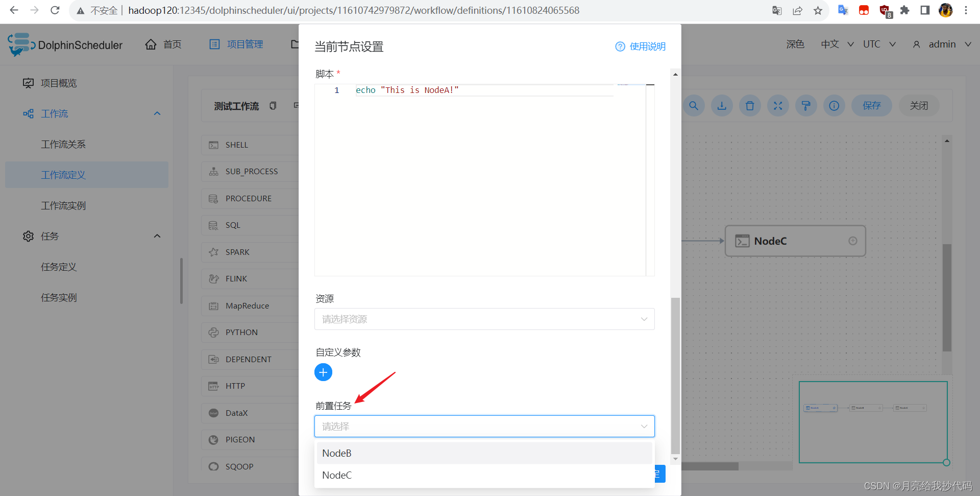This screenshot has height=496, width=980.
Task: Click the browser share icon
Action: click(797, 10)
